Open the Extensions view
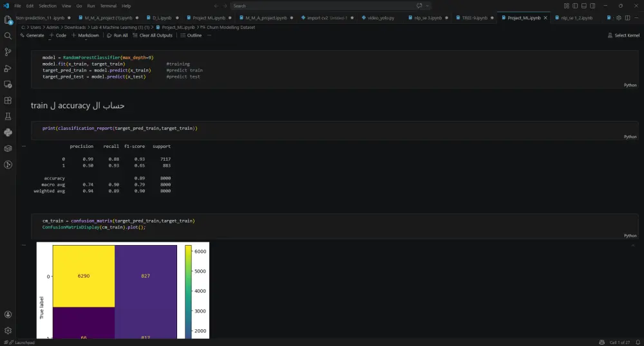This screenshot has width=644, height=346. pos(8,100)
